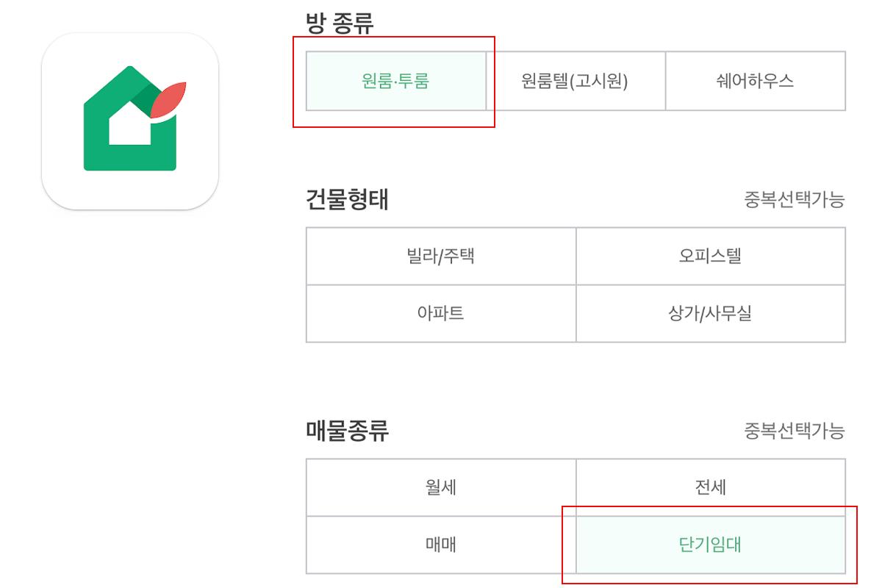Viewport: 882px width, 588px height.
Task: Click the 매물종류 section heading
Action: click(347, 431)
